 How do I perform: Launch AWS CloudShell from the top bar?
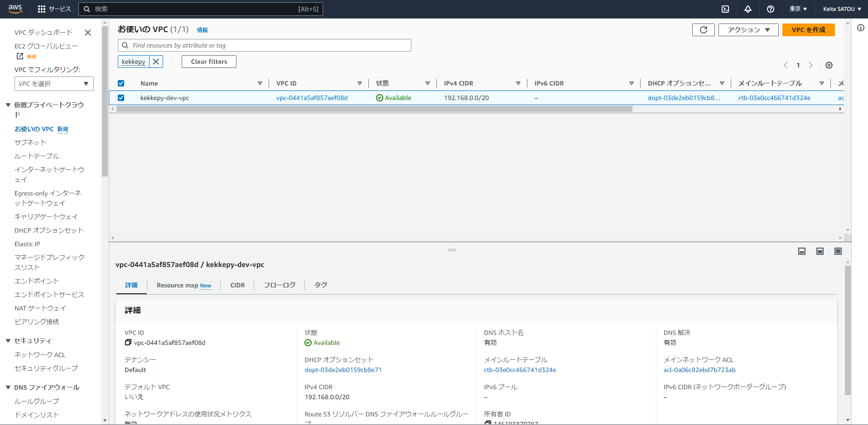pos(725,9)
